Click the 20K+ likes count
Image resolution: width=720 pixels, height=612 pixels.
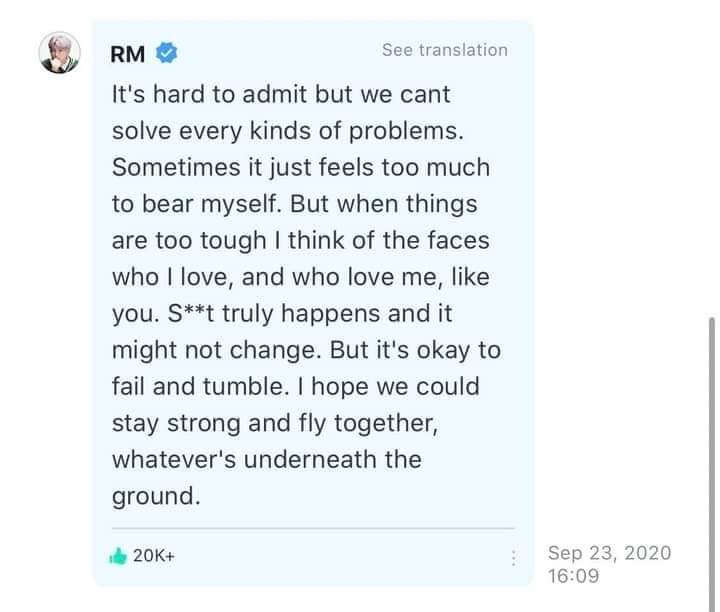click(154, 556)
